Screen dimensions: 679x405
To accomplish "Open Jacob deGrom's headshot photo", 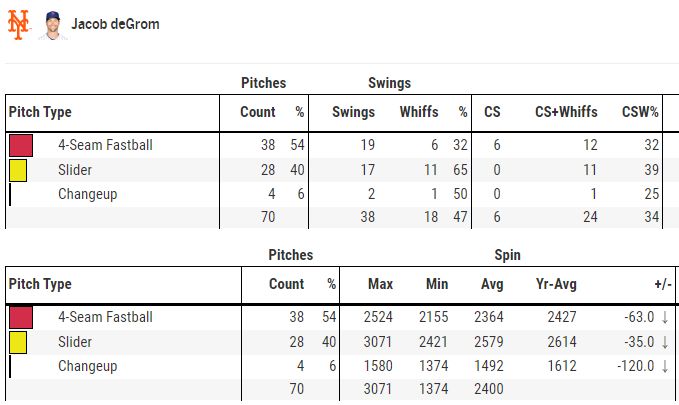I will tap(52, 25).
